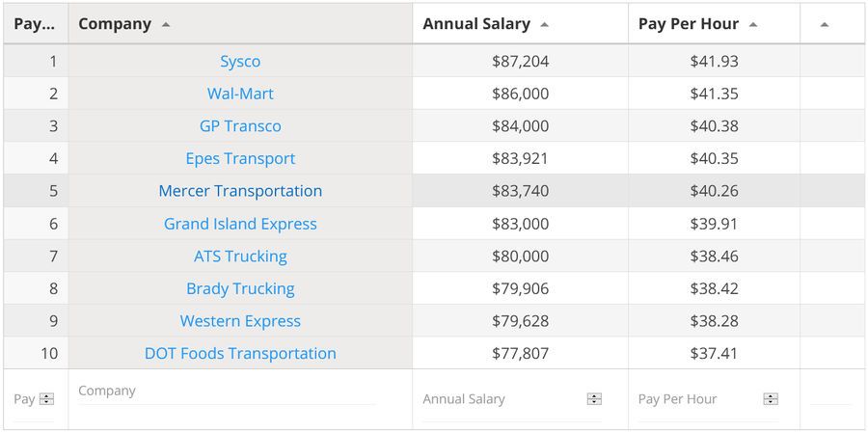Sort by the Company column sort arrow

166,25
